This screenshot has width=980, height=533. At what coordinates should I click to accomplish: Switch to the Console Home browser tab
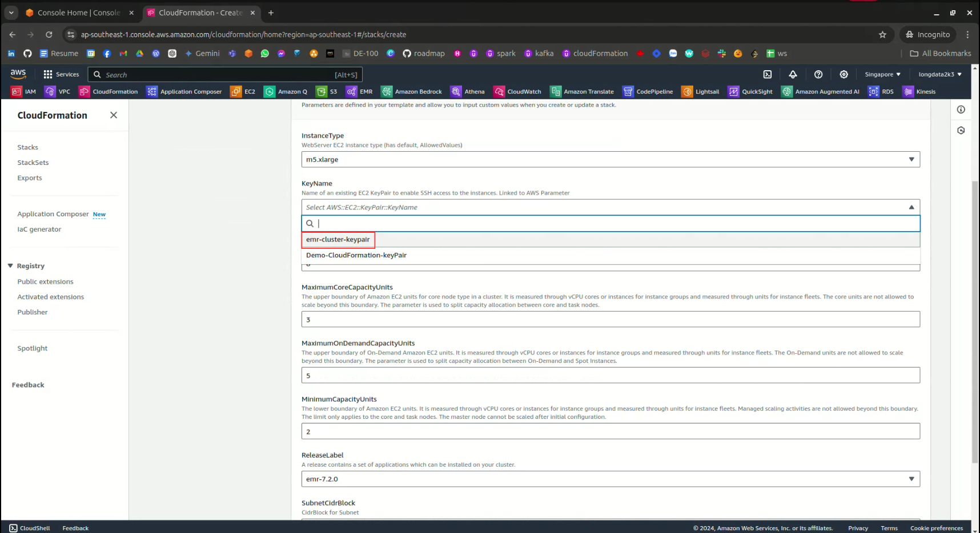tap(78, 13)
